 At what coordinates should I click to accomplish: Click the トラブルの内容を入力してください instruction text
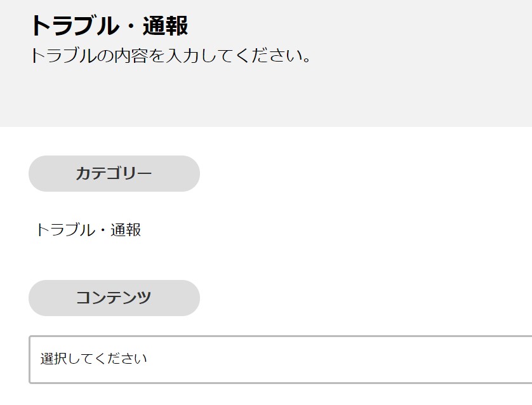click(171, 56)
